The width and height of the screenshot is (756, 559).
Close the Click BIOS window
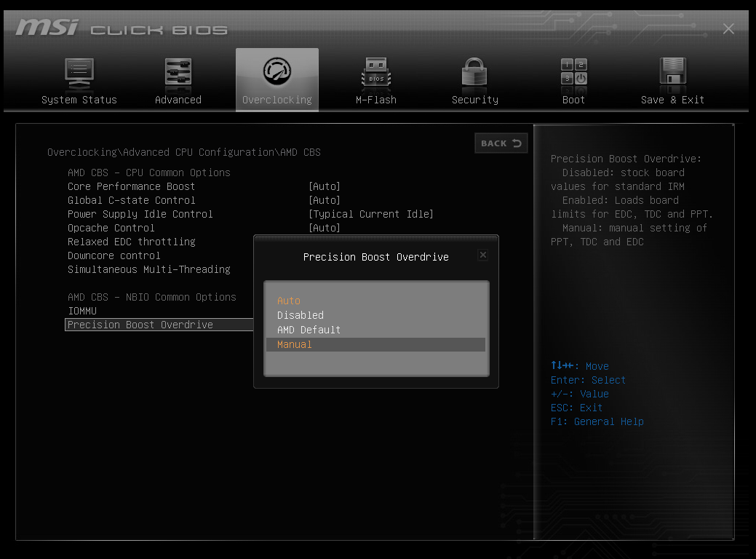coord(728,29)
